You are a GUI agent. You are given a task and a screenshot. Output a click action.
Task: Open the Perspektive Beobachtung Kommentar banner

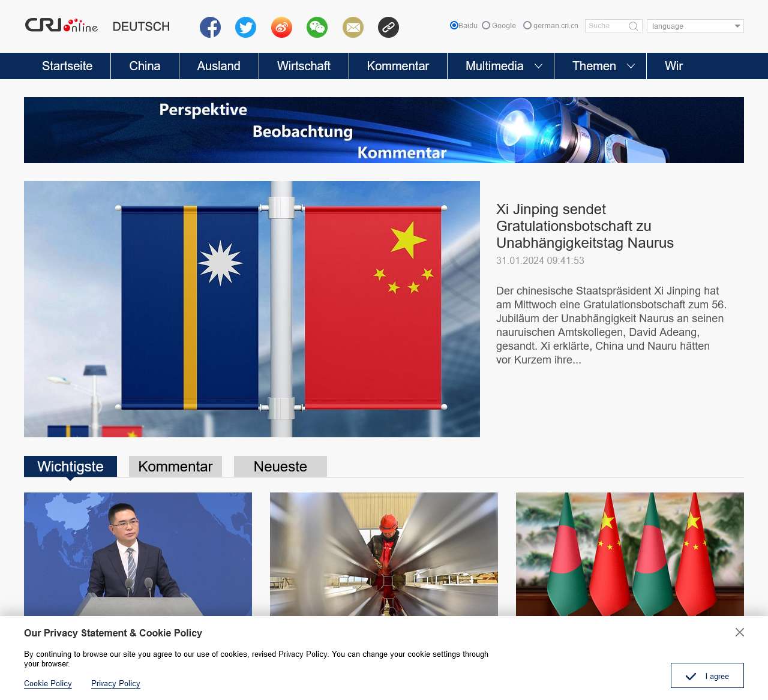(x=384, y=130)
